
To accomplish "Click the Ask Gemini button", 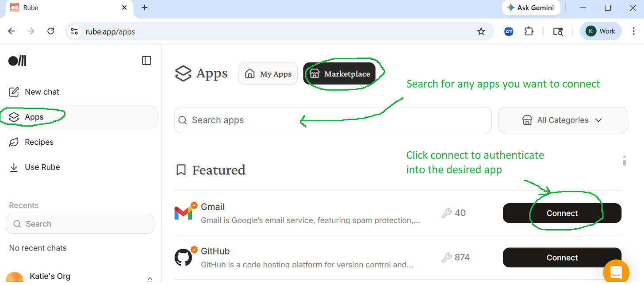I will [x=531, y=8].
